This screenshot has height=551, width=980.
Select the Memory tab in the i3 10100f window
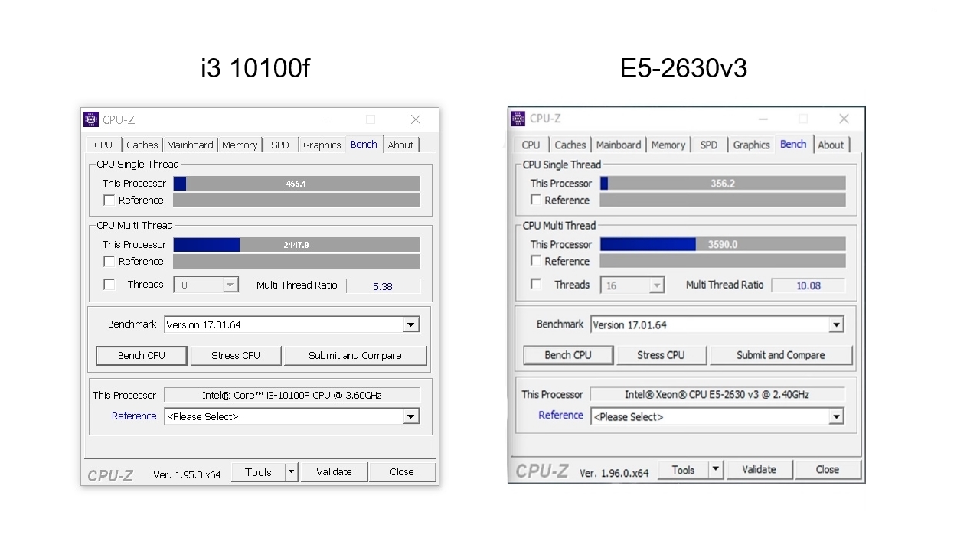tap(240, 145)
